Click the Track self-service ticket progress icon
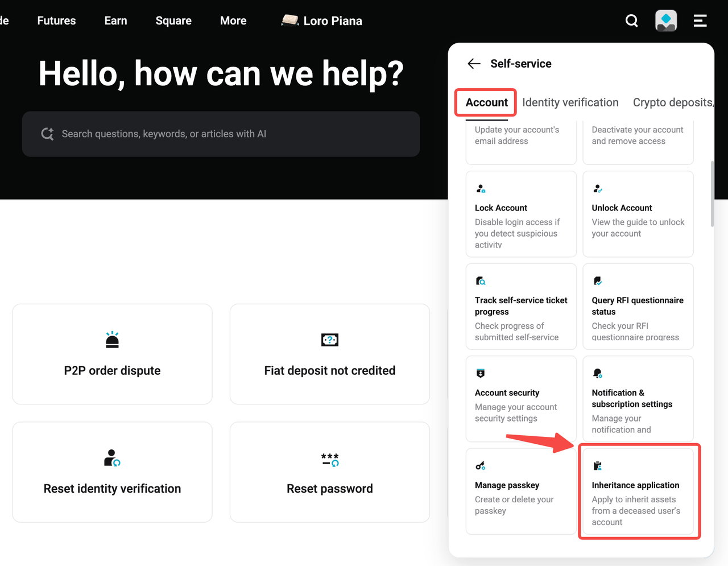Viewport: 728px width, 566px height. 481,280
